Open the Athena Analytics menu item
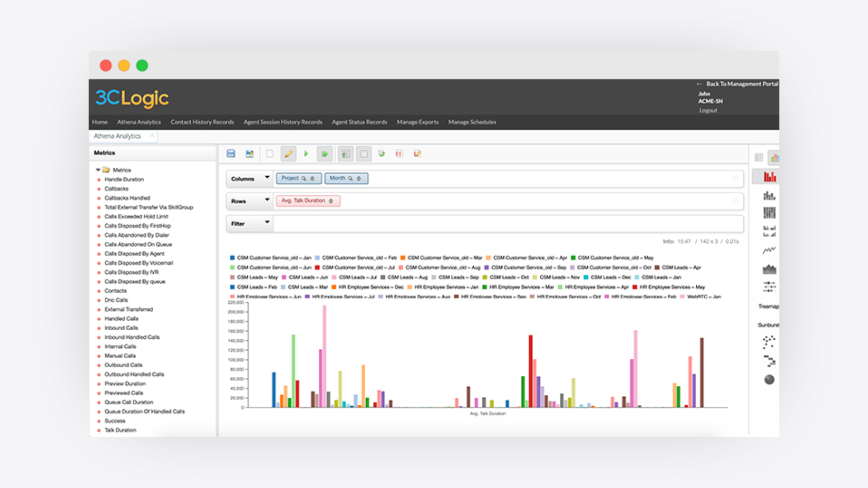 point(139,122)
